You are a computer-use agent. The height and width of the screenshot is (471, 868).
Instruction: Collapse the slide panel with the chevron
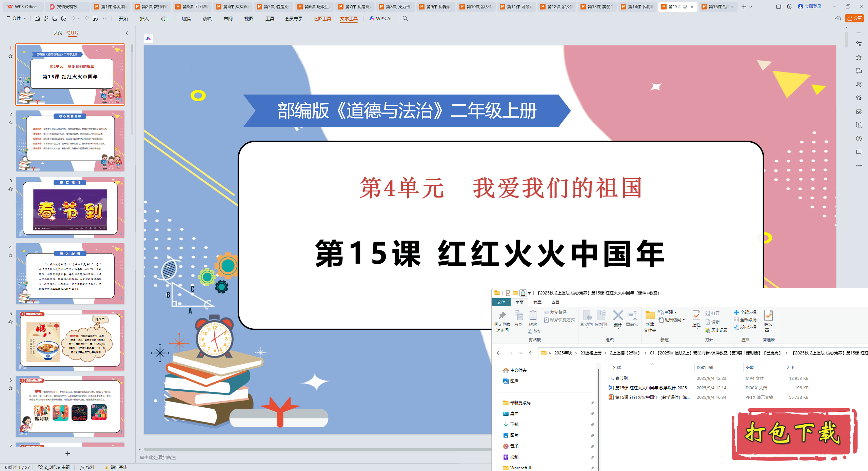[127, 33]
